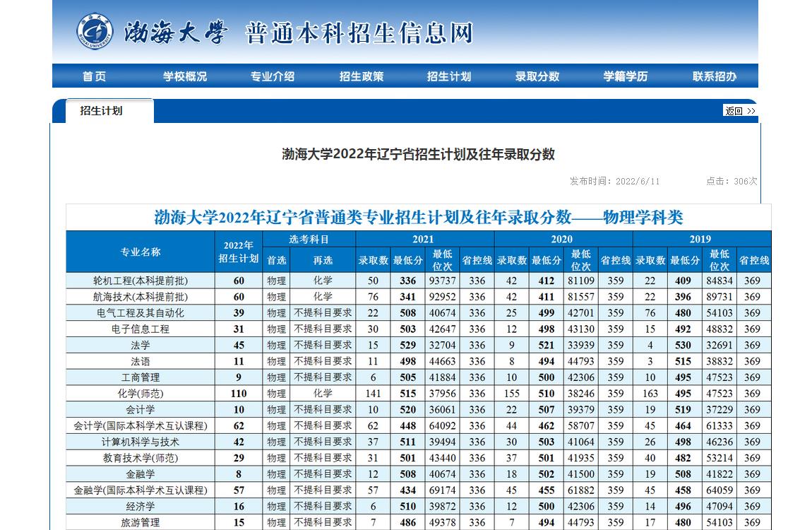Screen dimensions: 812x530
Task: Click the 2020 lowest score 412 for 轮机工程
Action: click(x=547, y=281)
